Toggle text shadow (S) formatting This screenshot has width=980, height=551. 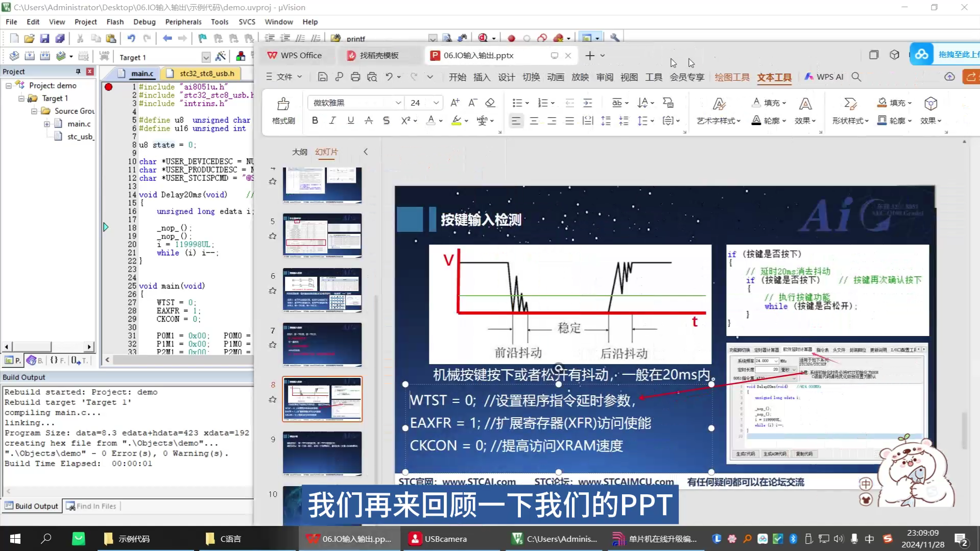click(386, 121)
